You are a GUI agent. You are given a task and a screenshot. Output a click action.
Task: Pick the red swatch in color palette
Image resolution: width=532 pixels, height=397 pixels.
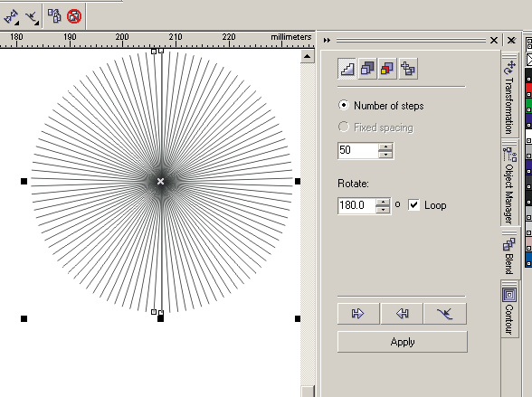(x=528, y=90)
